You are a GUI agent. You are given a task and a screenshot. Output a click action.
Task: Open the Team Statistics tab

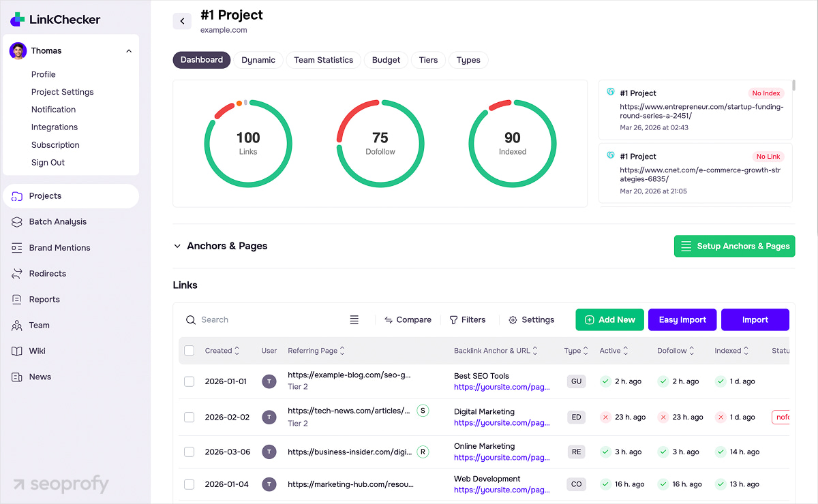click(x=323, y=60)
